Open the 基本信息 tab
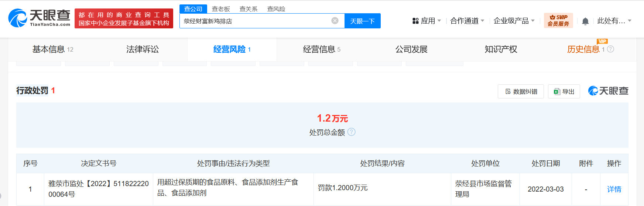The height and width of the screenshot is (206, 644). pos(53,49)
